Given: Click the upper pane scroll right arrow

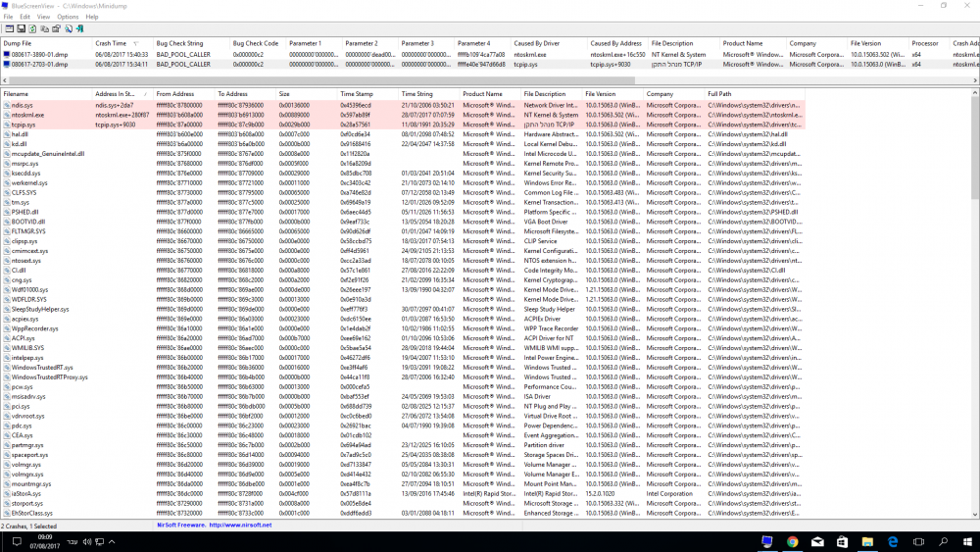Looking at the screenshot, I should click(975, 80).
